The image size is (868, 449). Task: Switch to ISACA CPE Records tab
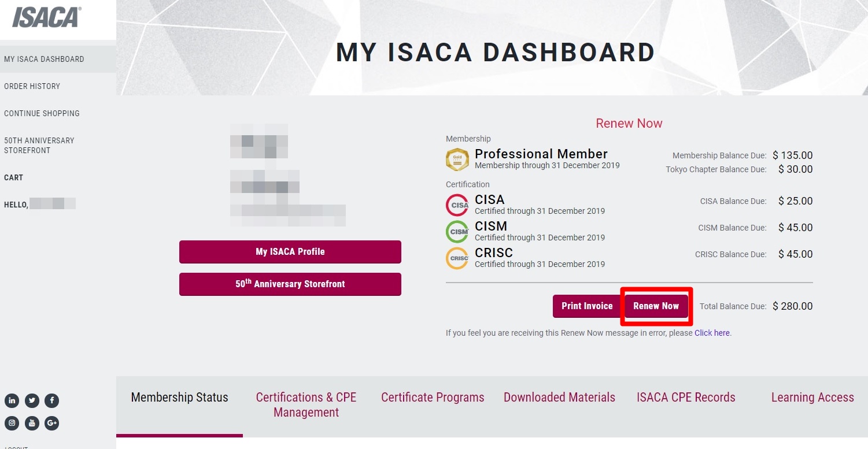click(x=686, y=398)
